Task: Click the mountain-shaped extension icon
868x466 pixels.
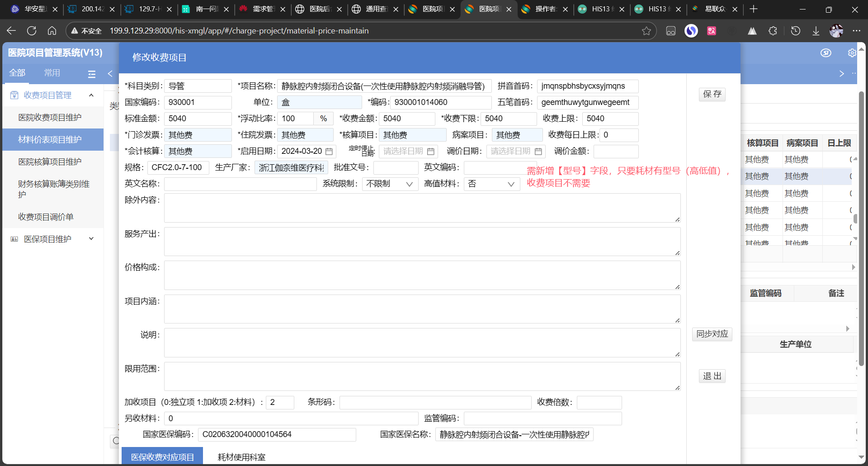Action: (752, 31)
